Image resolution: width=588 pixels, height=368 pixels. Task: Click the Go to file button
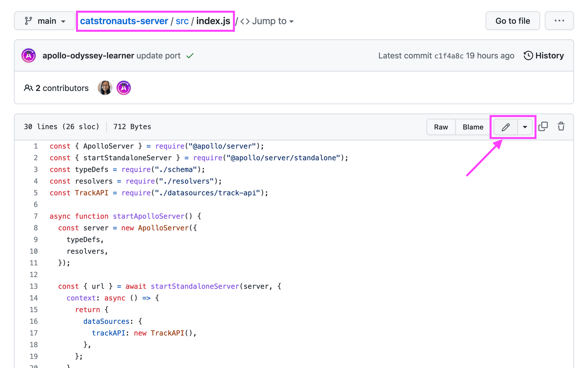(512, 20)
